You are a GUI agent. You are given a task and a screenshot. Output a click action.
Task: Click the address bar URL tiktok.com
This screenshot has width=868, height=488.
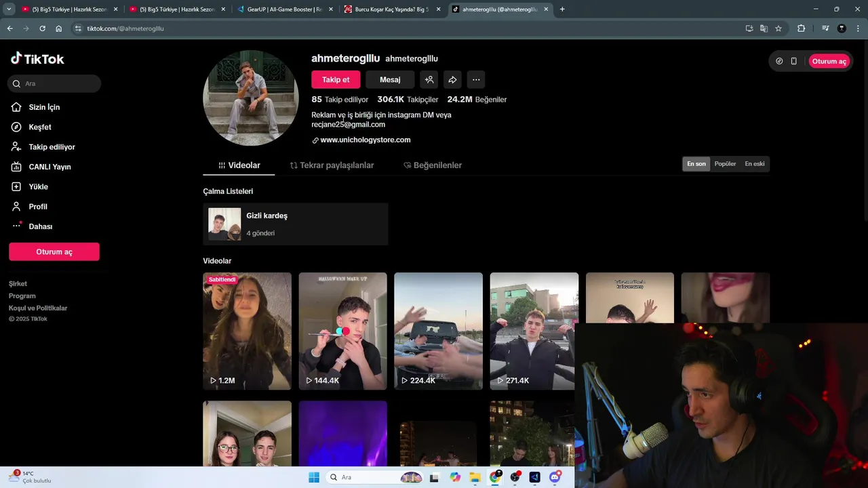point(125,28)
